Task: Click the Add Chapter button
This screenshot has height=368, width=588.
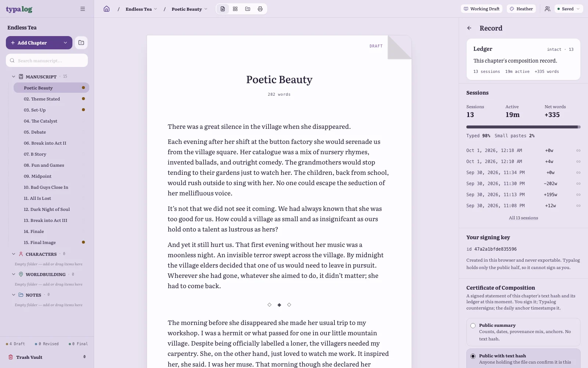Action: 33,43
